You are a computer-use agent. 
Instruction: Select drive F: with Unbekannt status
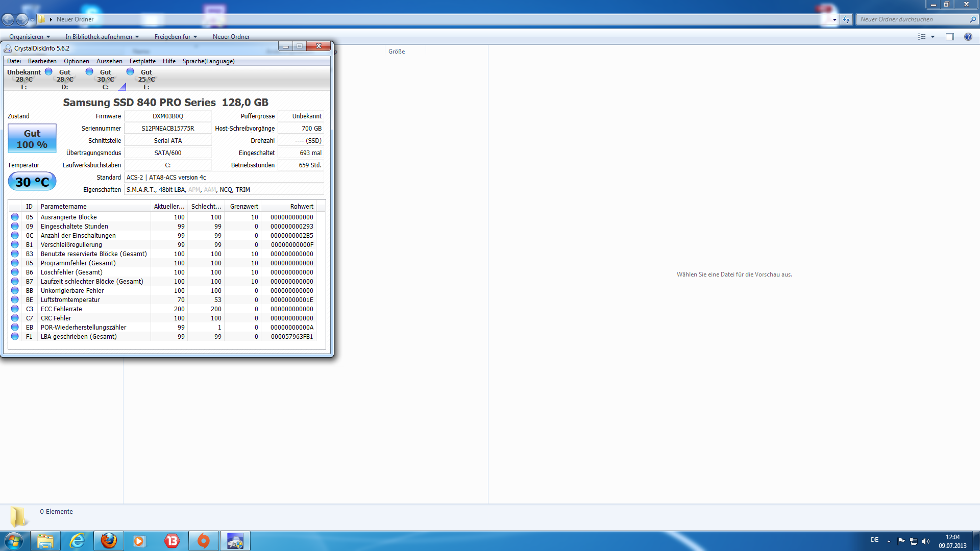coord(24,79)
